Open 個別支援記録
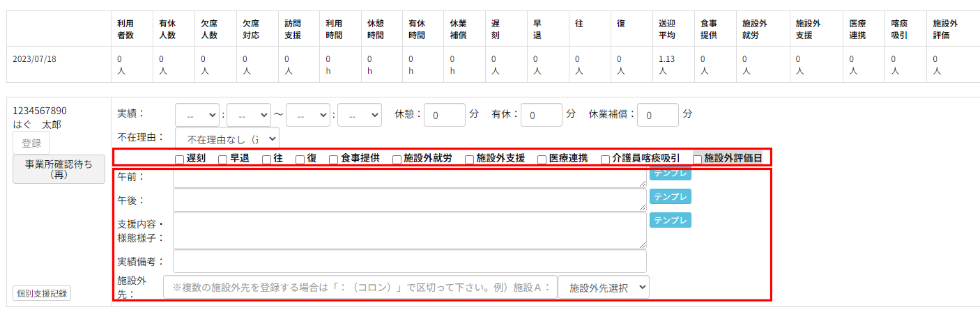Screen dimensions: 980x314 click(42, 293)
